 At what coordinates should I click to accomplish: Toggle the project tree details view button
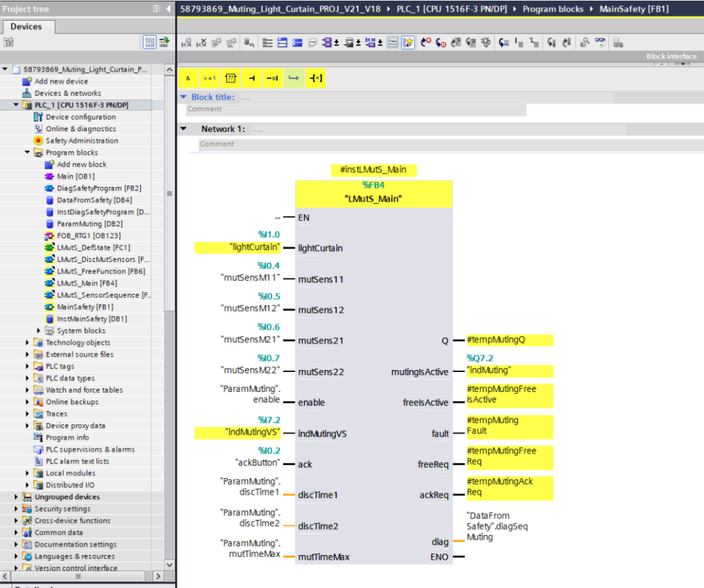coord(148,42)
